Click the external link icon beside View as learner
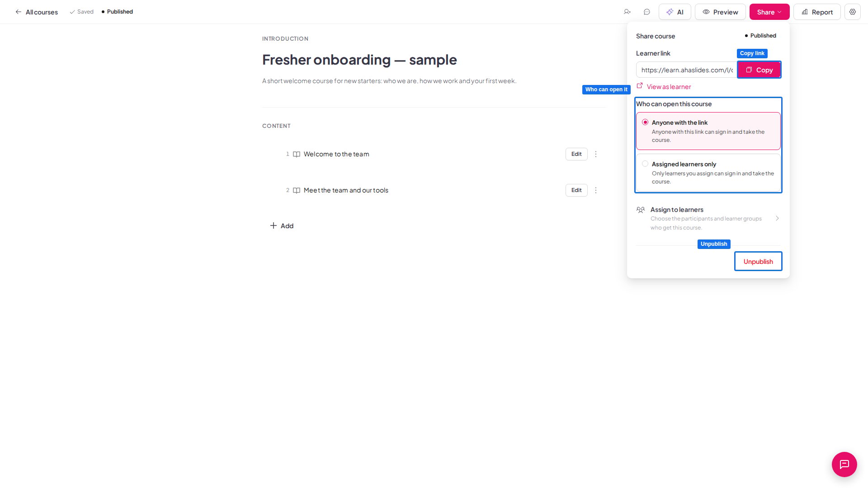 tap(640, 86)
